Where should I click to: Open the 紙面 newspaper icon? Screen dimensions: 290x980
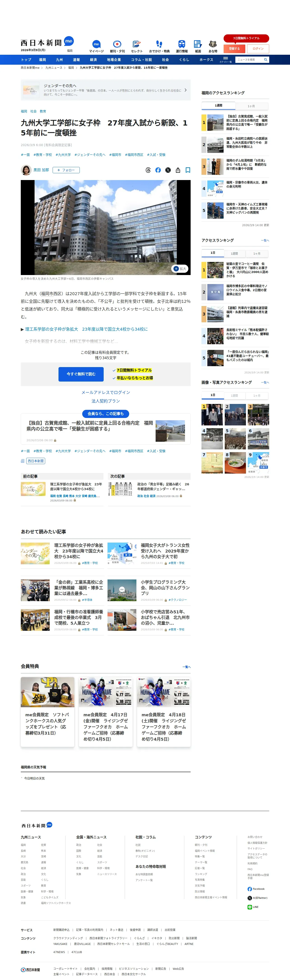coord(198,46)
